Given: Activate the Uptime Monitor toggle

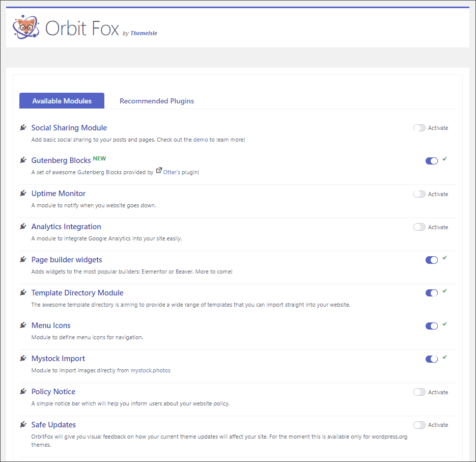Looking at the screenshot, I should click(419, 194).
